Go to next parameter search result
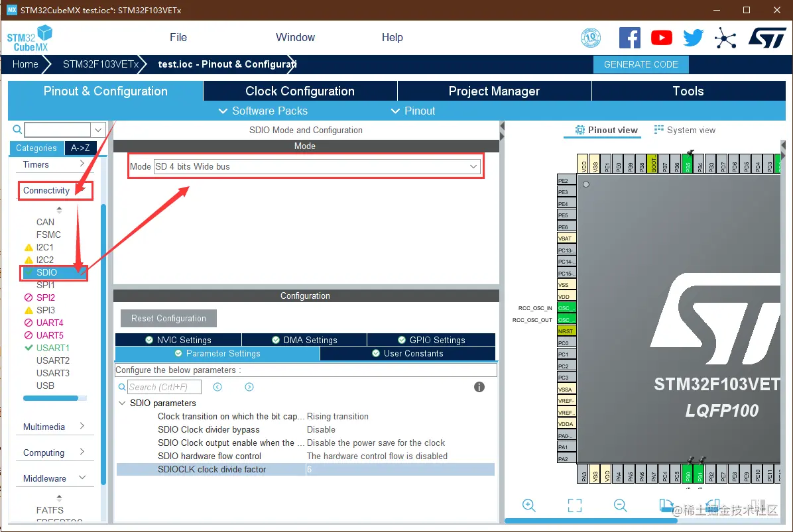The height and width of the screenshot is (532, 793). pyautogui.click(x=249, y=387)
